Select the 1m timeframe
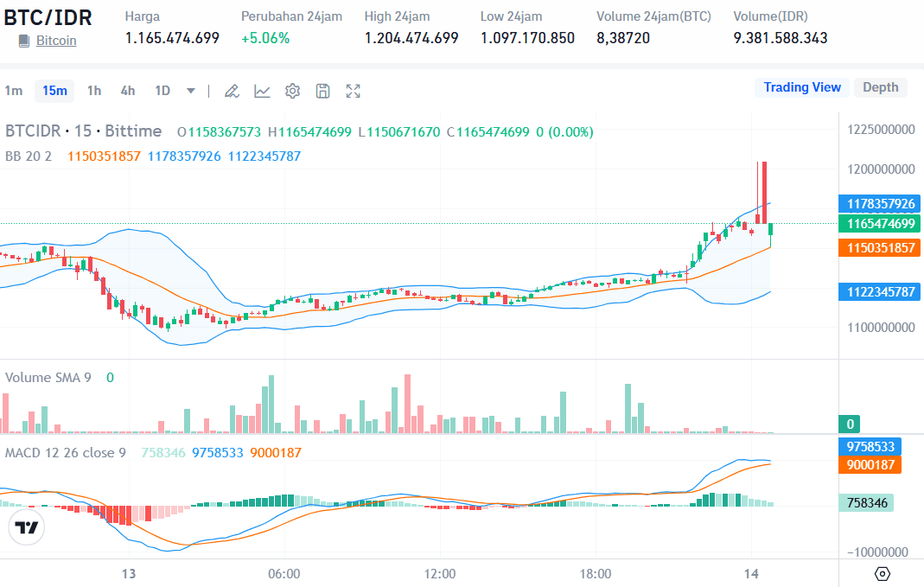The image size is (924, 587). (14, 90)
